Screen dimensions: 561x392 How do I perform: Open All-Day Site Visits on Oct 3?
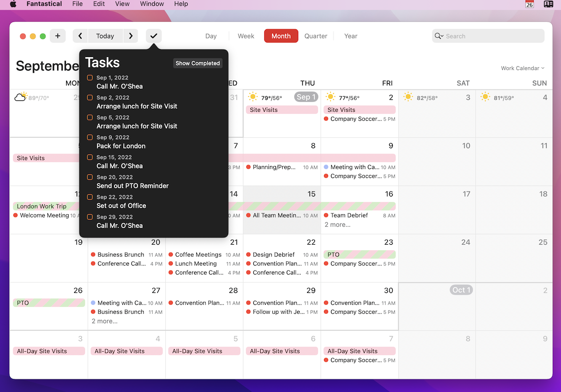point(49,351)
